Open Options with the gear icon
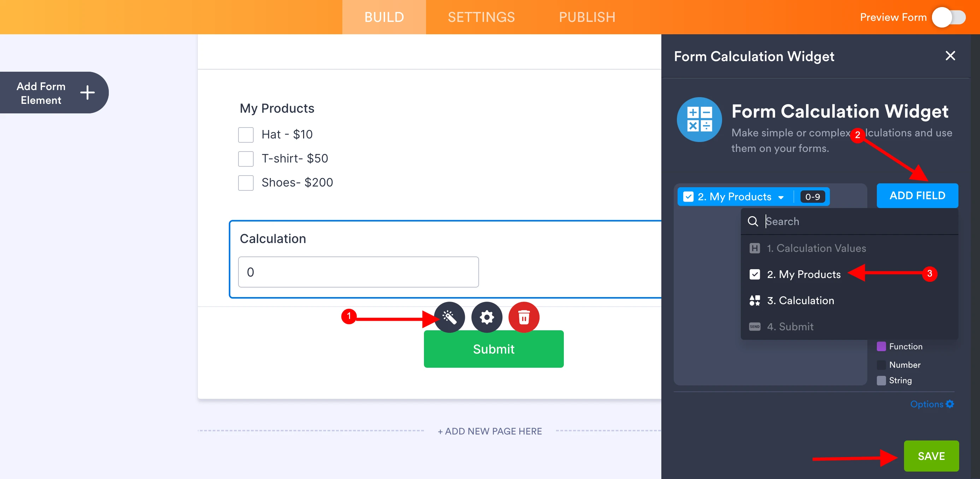This screenshot has width=980, height=479. pyautogui.click(x=950, y=404)
